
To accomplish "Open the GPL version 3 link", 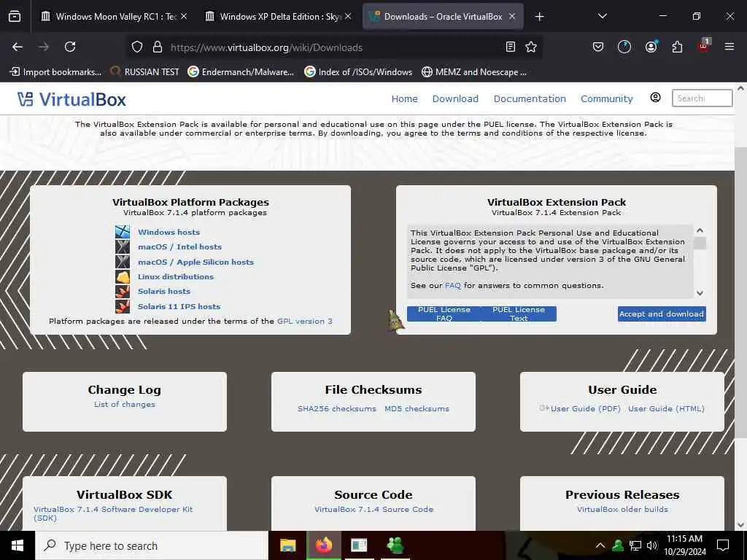I will pyautogui.click(x=304, y=321).
